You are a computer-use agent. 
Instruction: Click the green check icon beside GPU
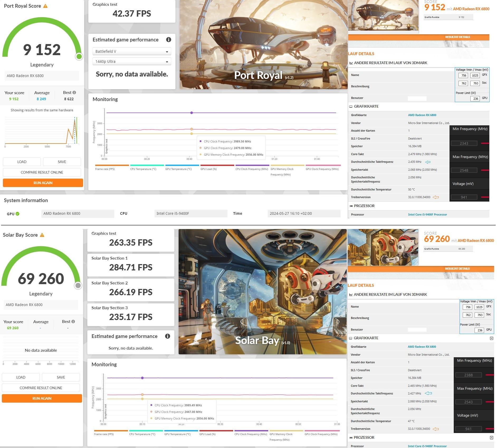coord(17,214)
